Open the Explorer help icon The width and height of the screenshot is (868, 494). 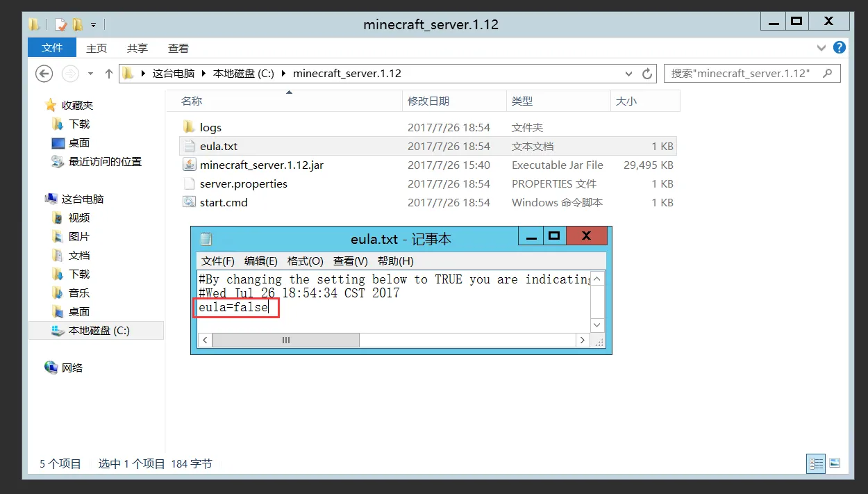[x=840, y=47]
